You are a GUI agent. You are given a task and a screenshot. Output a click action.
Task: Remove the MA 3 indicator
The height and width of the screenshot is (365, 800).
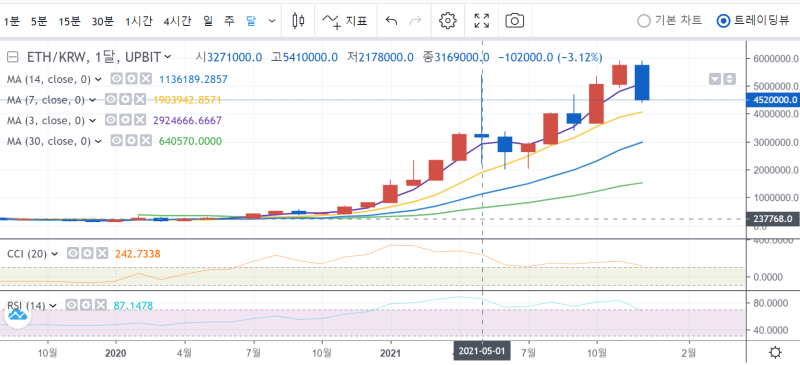139,120
